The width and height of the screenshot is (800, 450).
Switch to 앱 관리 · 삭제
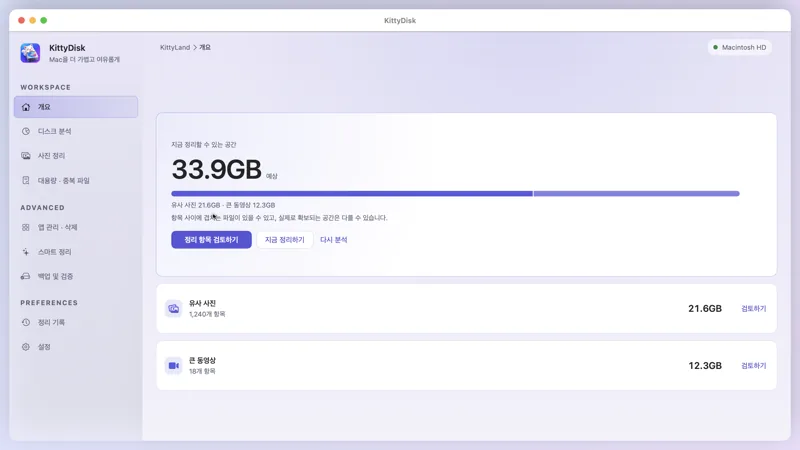(76, 228)
